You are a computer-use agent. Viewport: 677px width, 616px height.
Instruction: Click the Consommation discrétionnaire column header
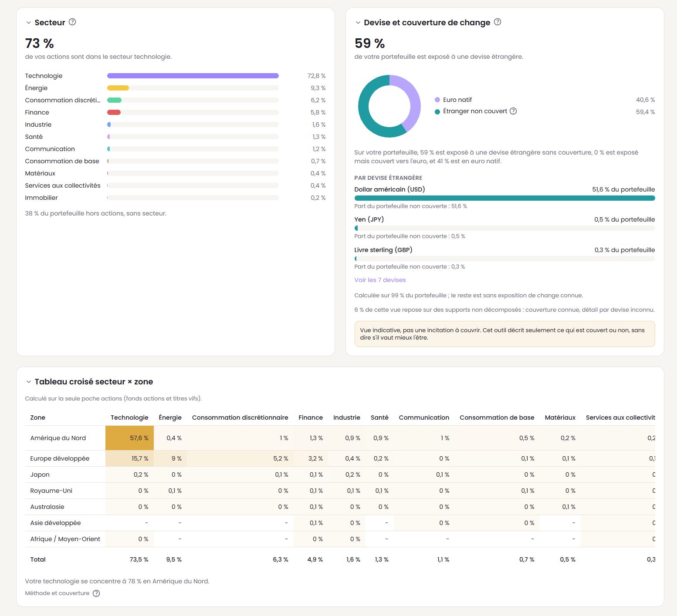[240, 417]
